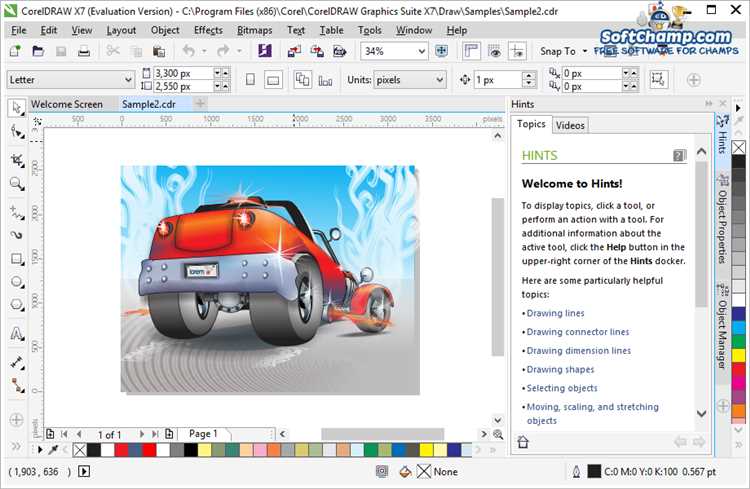Select the Shape edit tool
Viewport: 750px width, 489px height.
(17, 132)
